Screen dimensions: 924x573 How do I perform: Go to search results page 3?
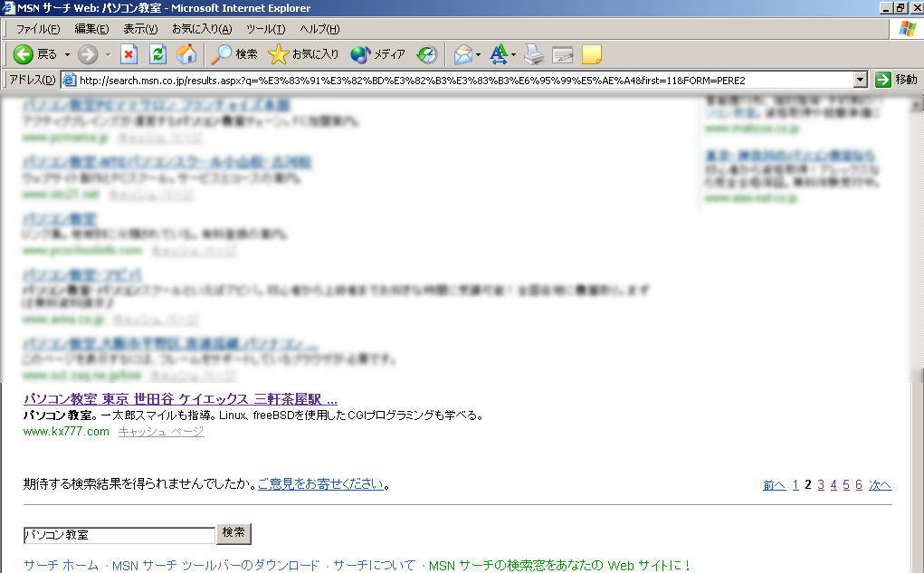(x=820, y=484)
